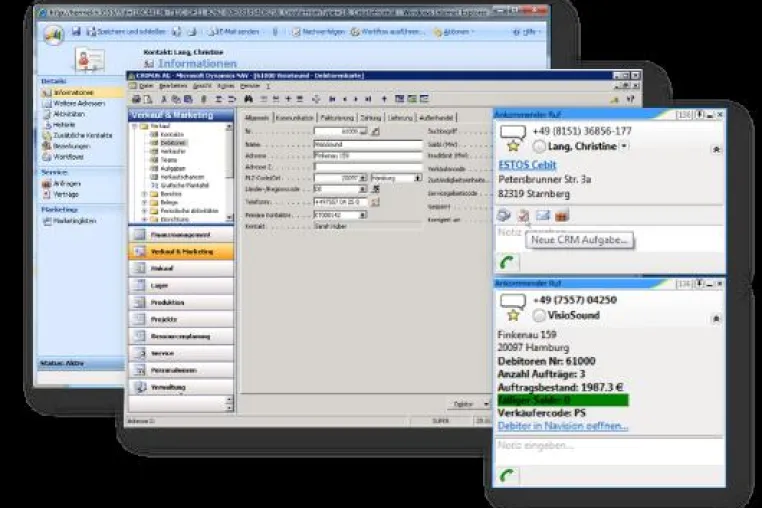
Task: Switch to the Fakturierung tab
Action: pyautogui.click(x=337, y=118)
